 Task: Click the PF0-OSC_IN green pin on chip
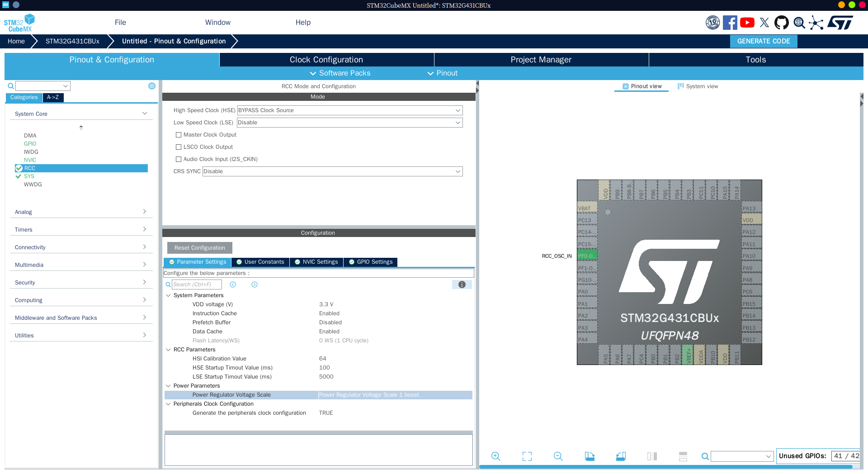click(587, 256)
